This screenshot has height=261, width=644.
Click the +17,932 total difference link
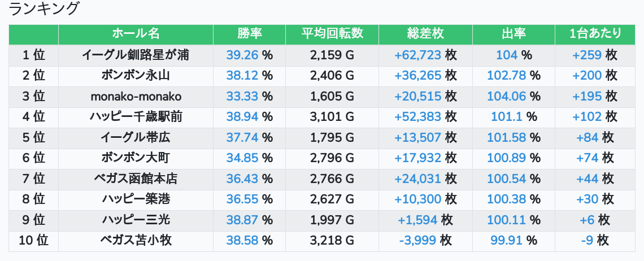(417, 158)
